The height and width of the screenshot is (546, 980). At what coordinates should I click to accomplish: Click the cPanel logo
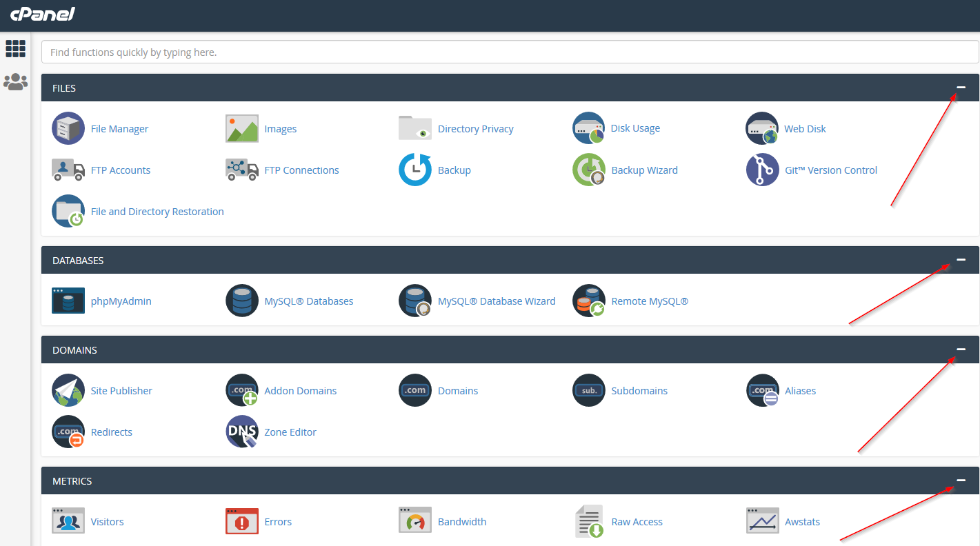coord(43,14)
